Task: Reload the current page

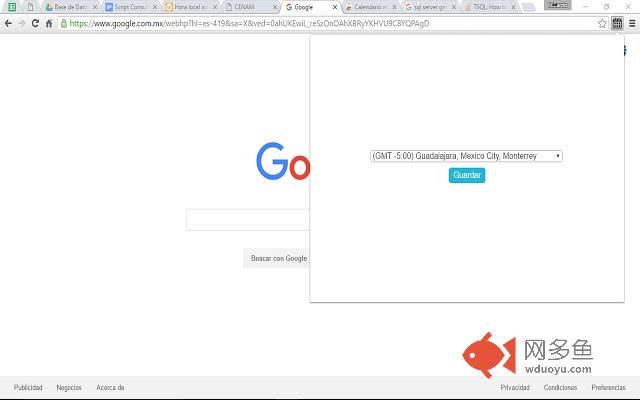Action: [x=36, y=23]
